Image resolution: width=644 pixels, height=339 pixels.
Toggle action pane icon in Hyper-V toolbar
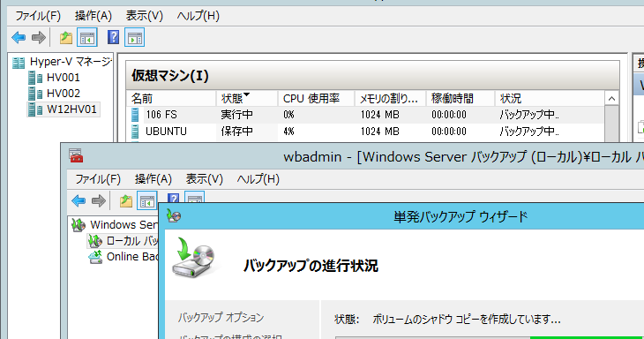135,38
